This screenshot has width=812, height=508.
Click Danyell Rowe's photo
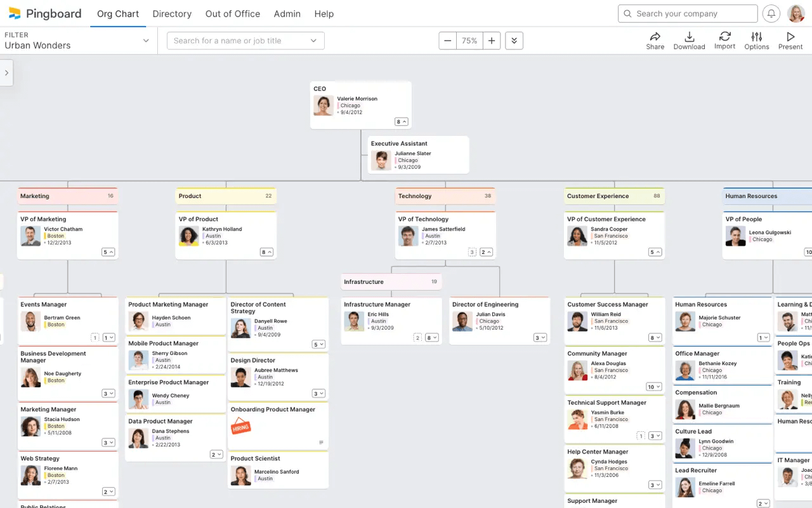tap(241, 328)
